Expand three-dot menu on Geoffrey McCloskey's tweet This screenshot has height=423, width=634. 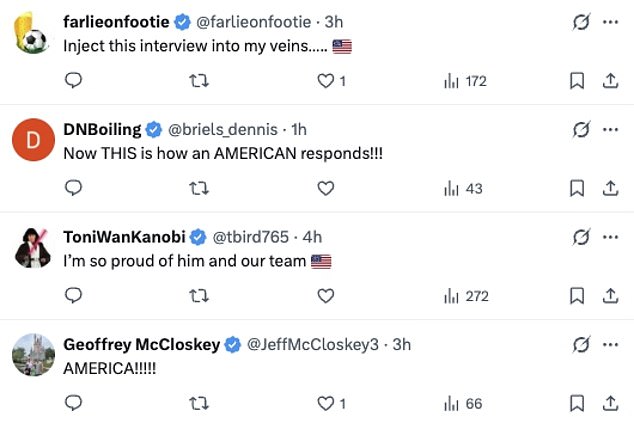[610, 344]
